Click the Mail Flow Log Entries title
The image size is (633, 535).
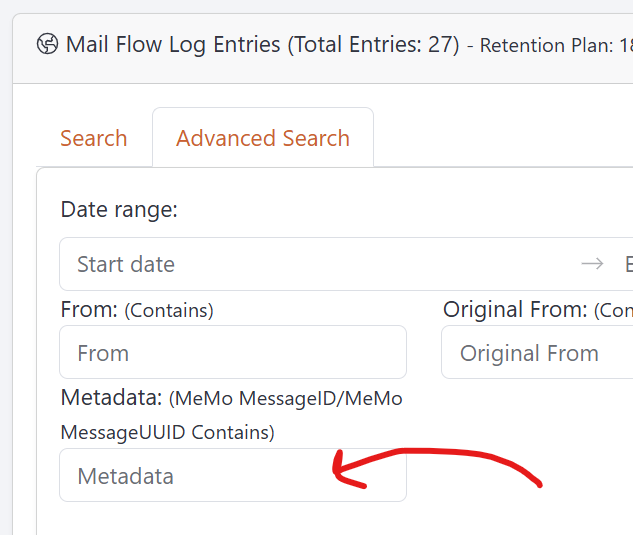coord(174,45)
